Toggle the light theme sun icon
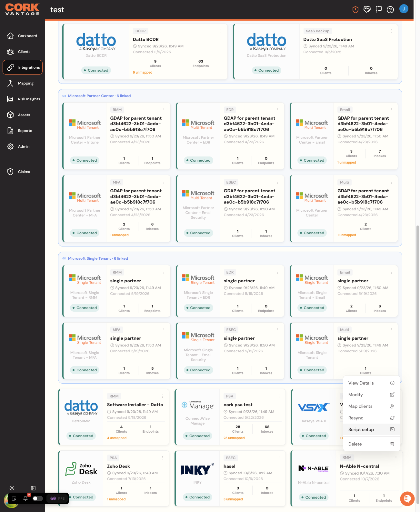Image resolution: width=420 pixels, height=512 pixels. pos(12,488)
